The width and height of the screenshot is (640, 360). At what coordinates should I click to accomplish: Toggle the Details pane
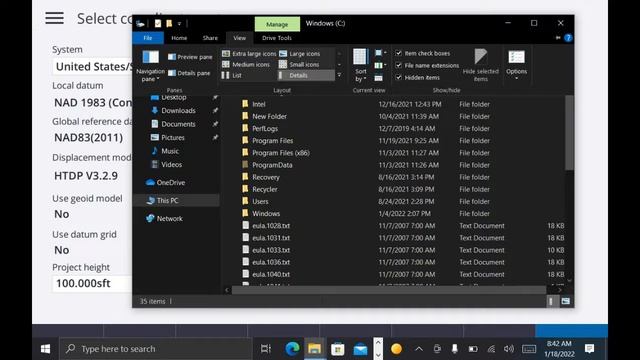pos(189,73)
